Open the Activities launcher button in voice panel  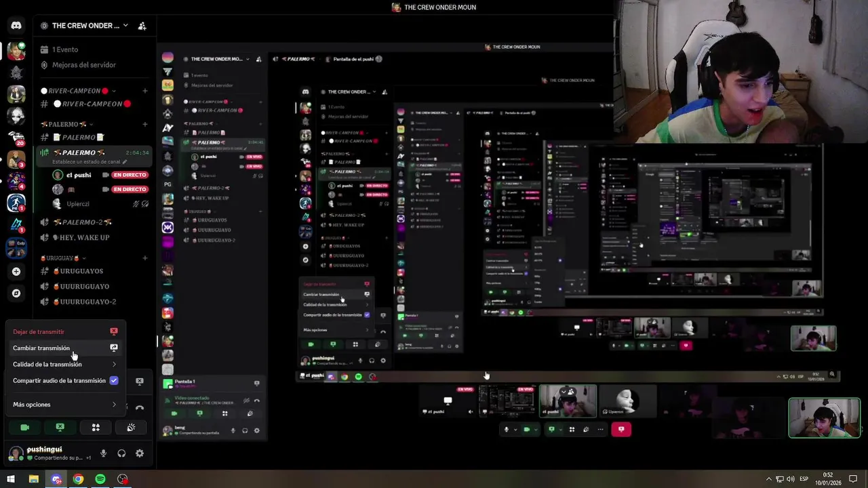(96, 427)
